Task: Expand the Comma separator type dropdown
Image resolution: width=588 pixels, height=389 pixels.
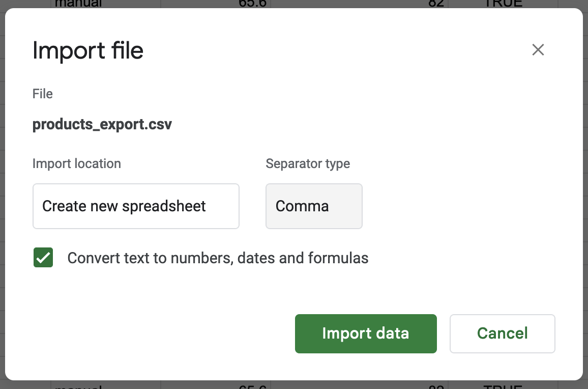Action: coord(314,206)
